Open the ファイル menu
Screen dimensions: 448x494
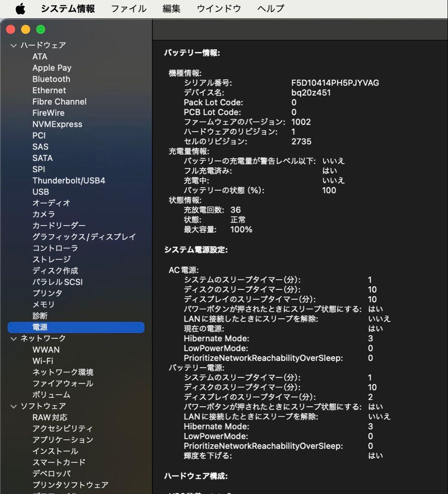click(x=128, y=8)
